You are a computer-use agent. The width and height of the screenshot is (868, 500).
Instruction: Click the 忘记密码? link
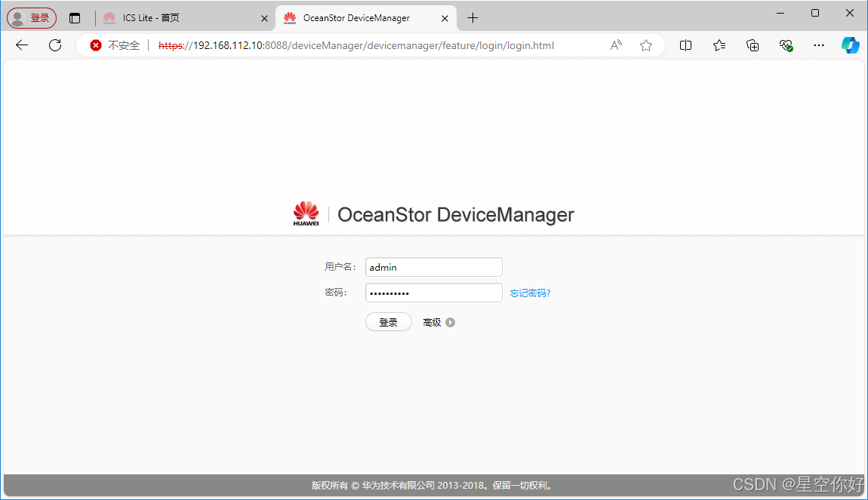pyautogui.click(x=530, y=293)
